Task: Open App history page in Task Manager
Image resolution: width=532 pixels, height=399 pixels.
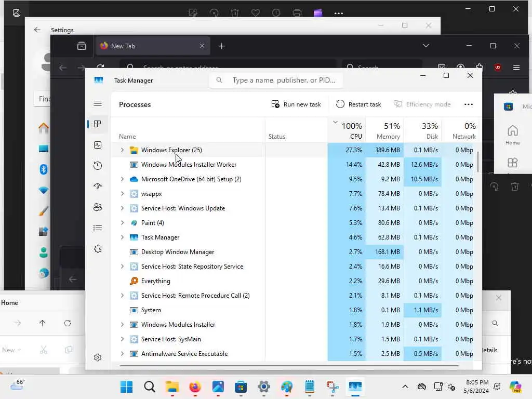Action: (98, 166)
